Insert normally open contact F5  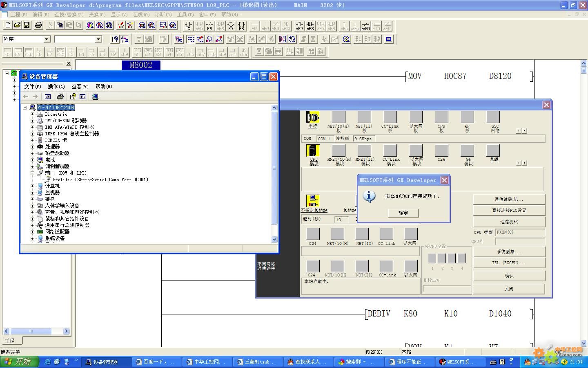[188, 26]
